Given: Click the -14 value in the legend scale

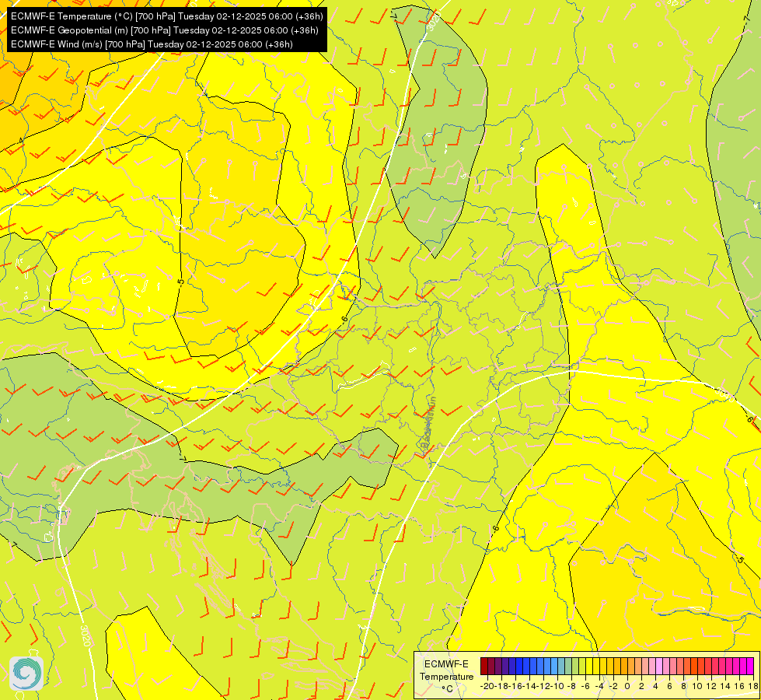Looking at the screenshot, I should tap(529, 686).
